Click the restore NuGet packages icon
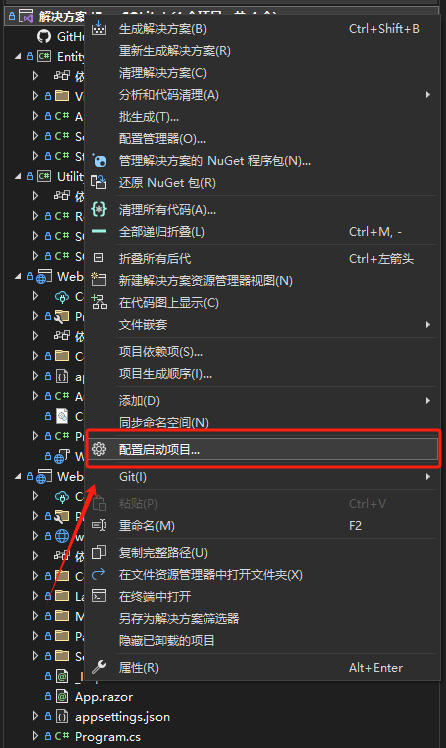This screenshot has width=446, height=748. 99,182
